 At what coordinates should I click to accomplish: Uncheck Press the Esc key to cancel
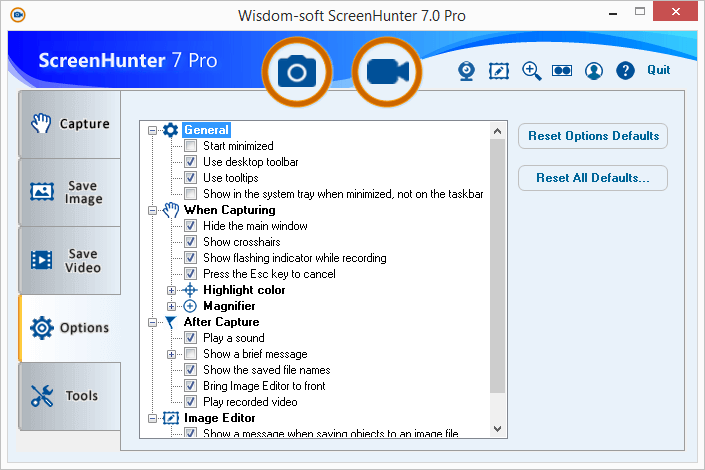(x=191, y=274)
